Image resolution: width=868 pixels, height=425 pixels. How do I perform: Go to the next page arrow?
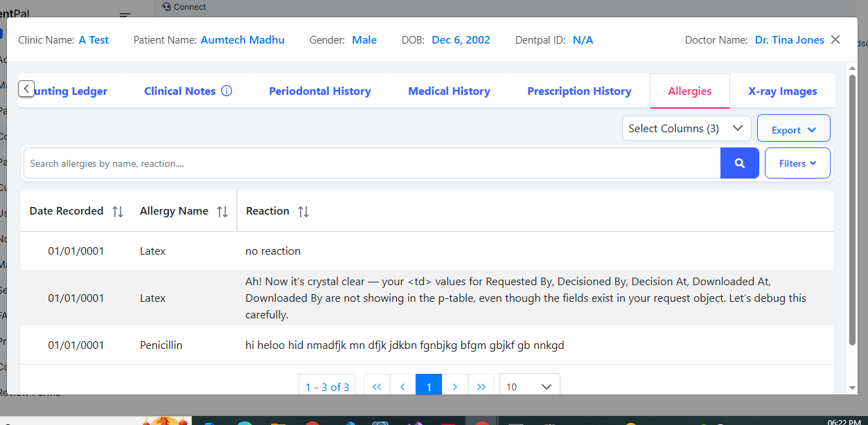[454, 386]
